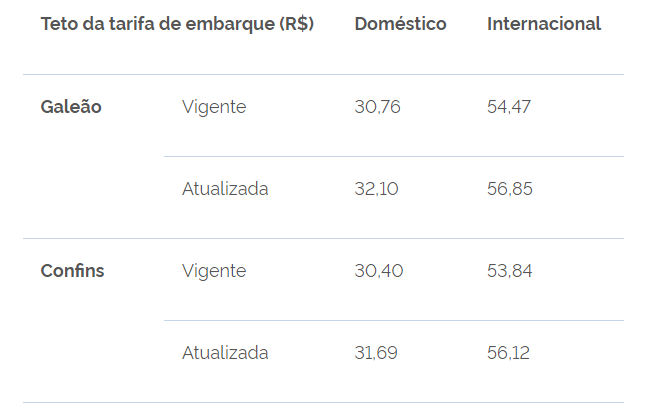
Task: Click the 'Teto da tarifa de embarque' header
Action: [177, 24]
